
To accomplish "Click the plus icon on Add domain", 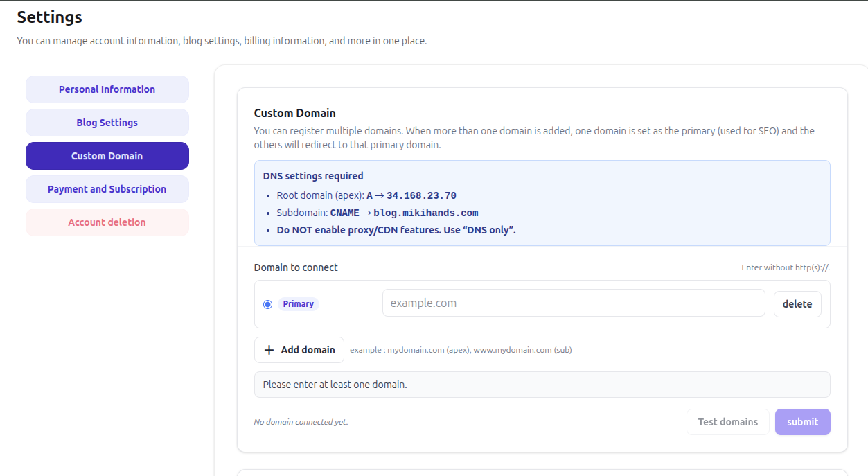I will pyautogui.click(x=269, y=349).
